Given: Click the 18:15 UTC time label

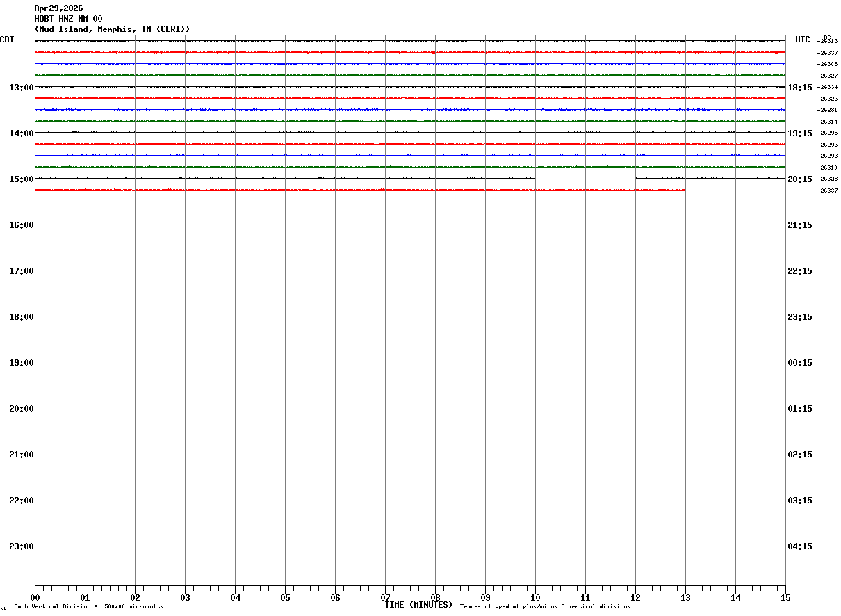Looking at the screenshot, I should click(800, 88).
